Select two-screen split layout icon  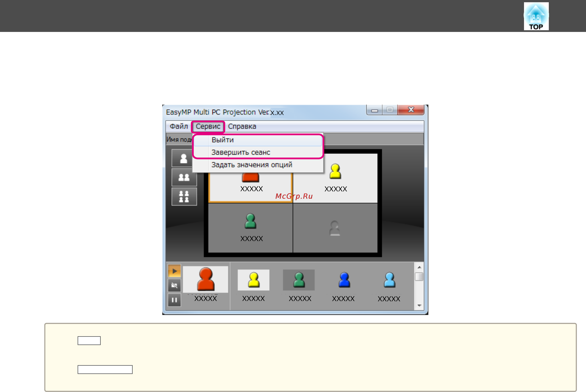click(184, 177)
